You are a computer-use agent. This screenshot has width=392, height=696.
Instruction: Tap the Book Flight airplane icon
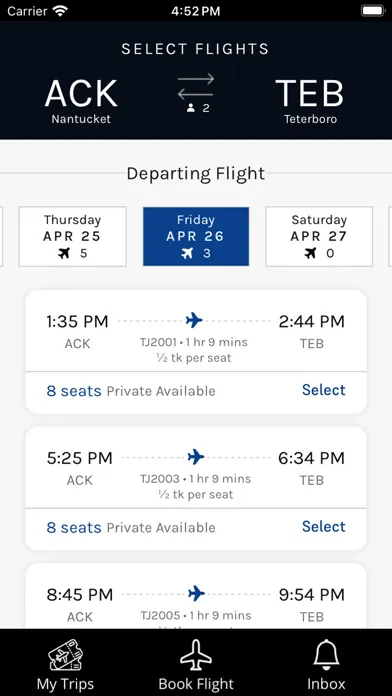coord(196,655)
